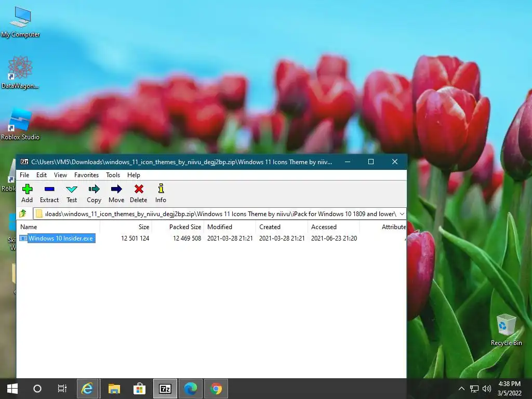Sort by Created column header
The width and height of the screenshot is (532, 399).
(282, 227)
